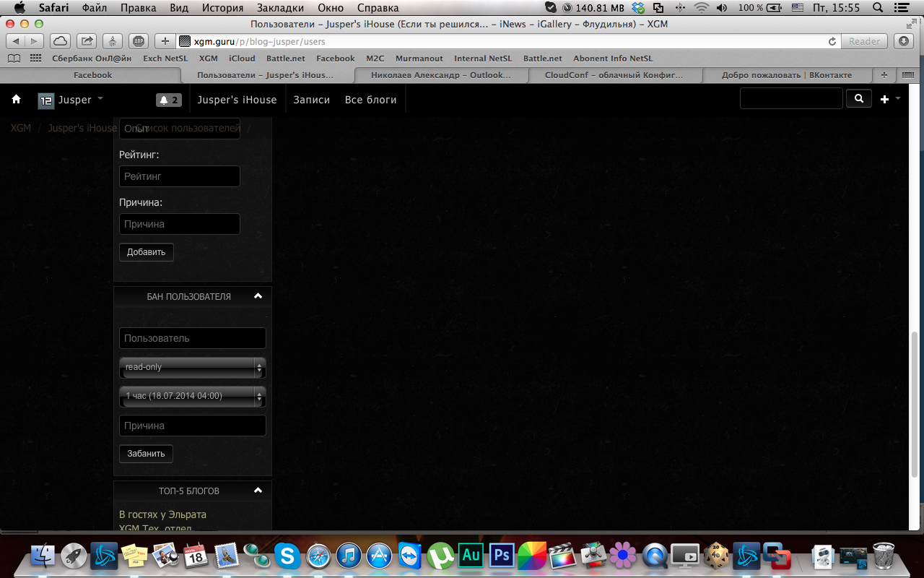The image size is (924, 578).
Task: Show all tabs overview button
Action: [x=909, y=74]
